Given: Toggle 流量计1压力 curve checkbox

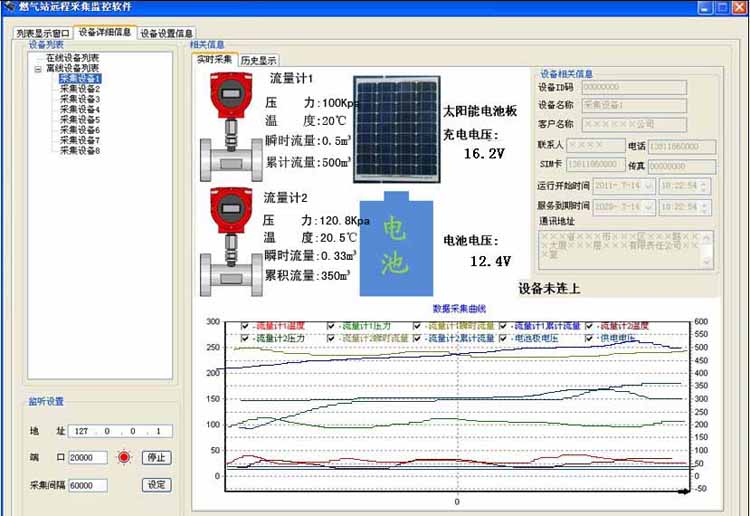Looking at the screenshot, I should coord(331,326).
